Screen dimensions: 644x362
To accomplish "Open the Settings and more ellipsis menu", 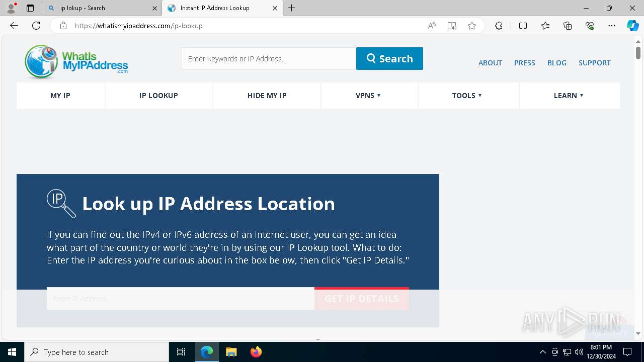I will [x=612, y=26].
